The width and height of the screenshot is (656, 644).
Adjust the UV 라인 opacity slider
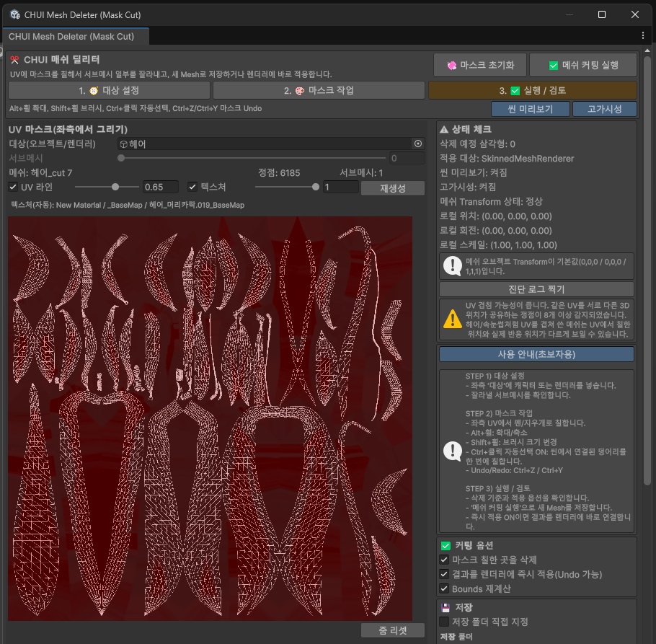[107, 187]
